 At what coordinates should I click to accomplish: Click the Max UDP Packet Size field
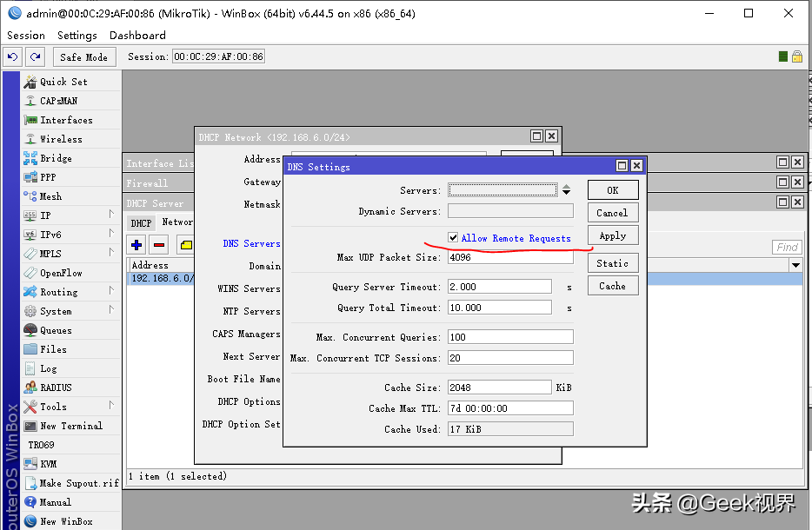click(510, 257)
